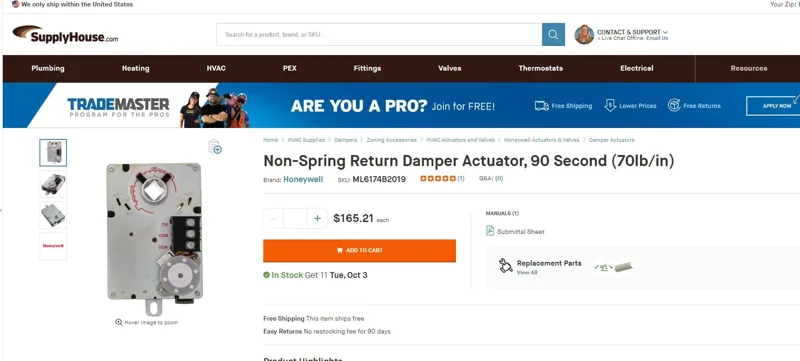Open the Thermostats navigation menu
The width and height of the screenshot is (800, 361).
540,68
